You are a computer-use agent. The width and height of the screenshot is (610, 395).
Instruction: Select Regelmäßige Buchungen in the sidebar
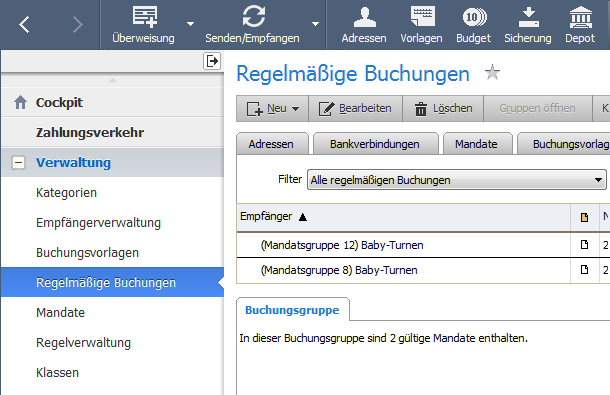click(x=112, y=283)
